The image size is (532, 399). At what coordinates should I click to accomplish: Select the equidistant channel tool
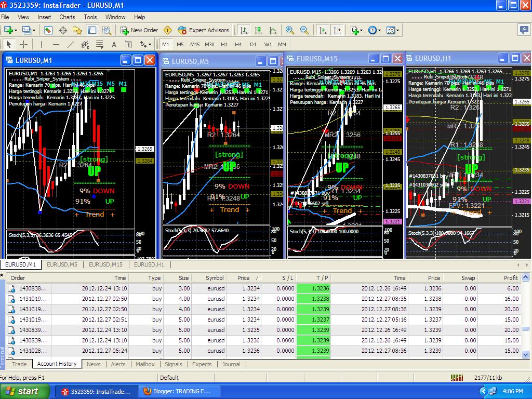click(x=85, y=44)
